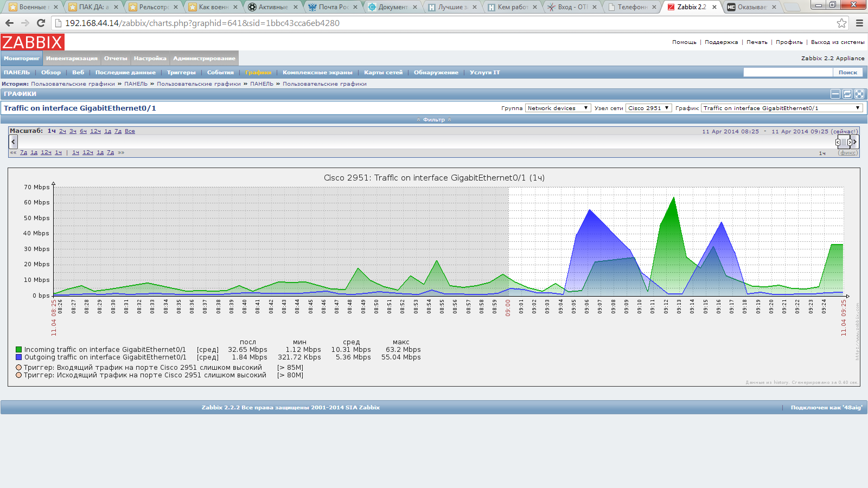Click the timeline left arrow button
868x488 pixels.
point(14,142)
